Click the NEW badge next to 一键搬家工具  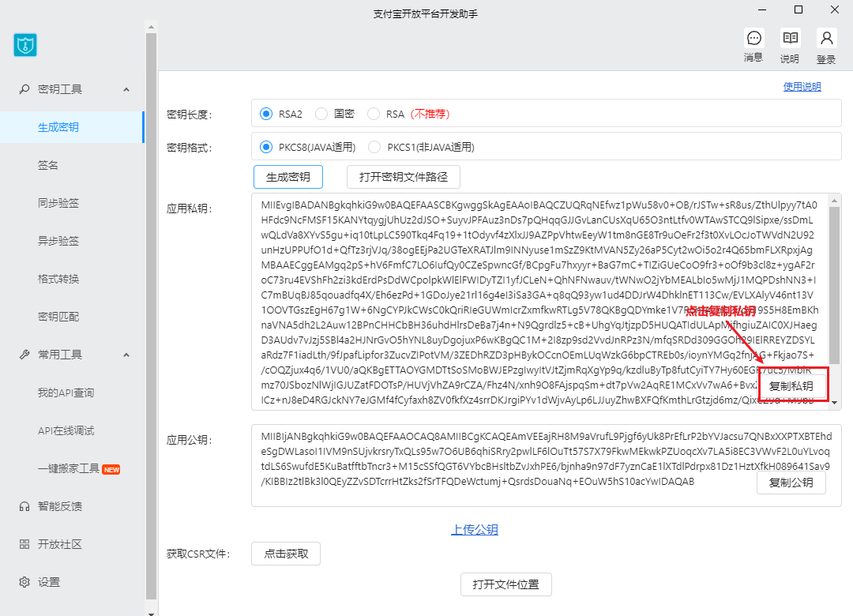click(111, 470)
